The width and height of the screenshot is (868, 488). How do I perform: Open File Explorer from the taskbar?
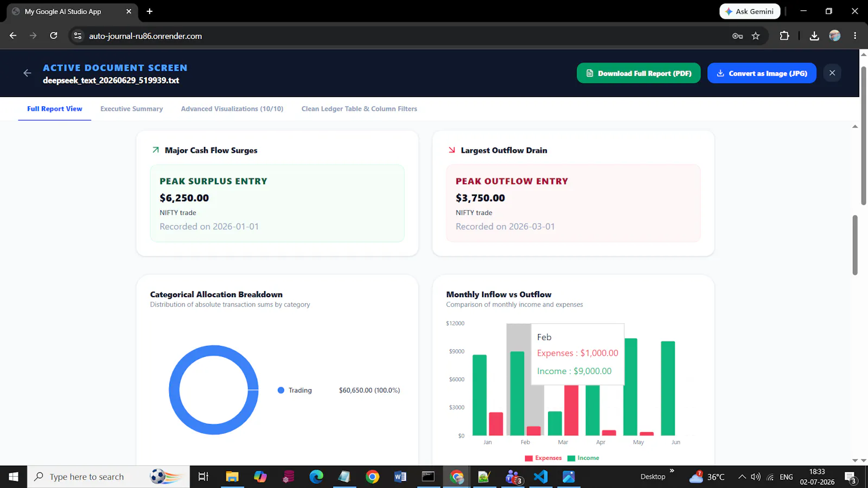click(x=232, y=477)
